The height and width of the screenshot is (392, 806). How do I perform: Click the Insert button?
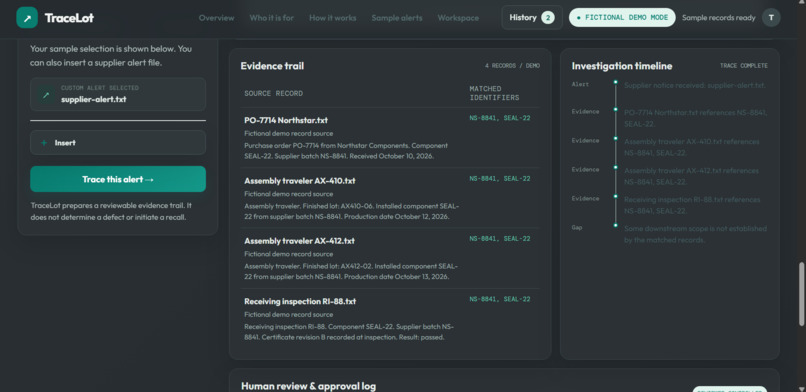coord(118,143)
